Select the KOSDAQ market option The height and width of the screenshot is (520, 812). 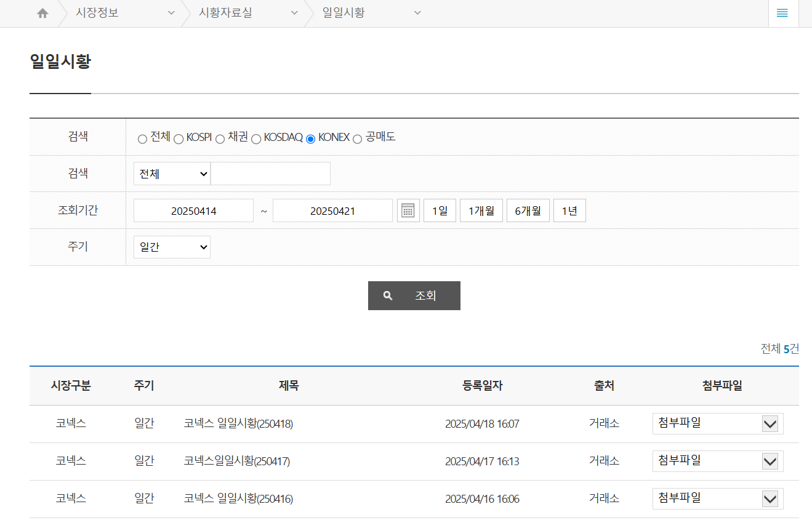pyautogui.click(x=255, y=138)
